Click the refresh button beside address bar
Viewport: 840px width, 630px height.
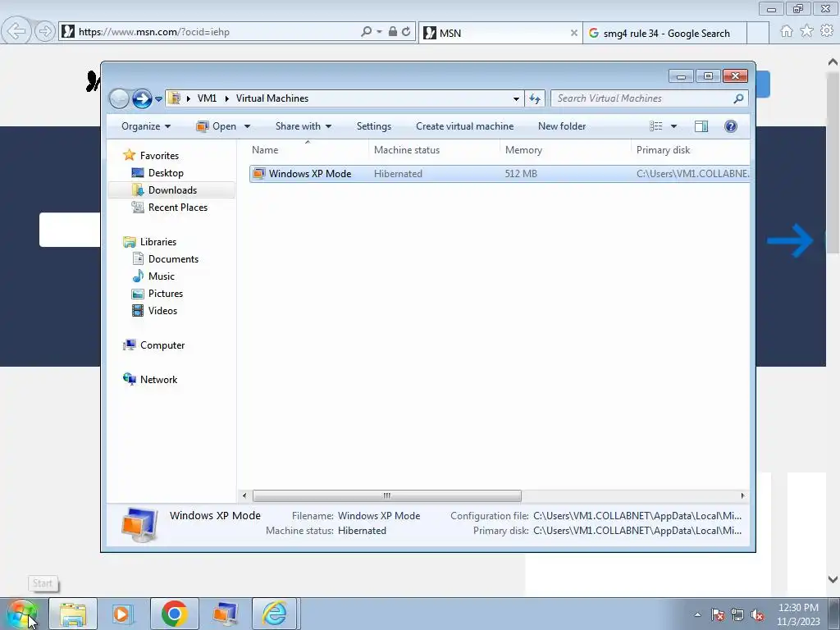tap(535, 98)
